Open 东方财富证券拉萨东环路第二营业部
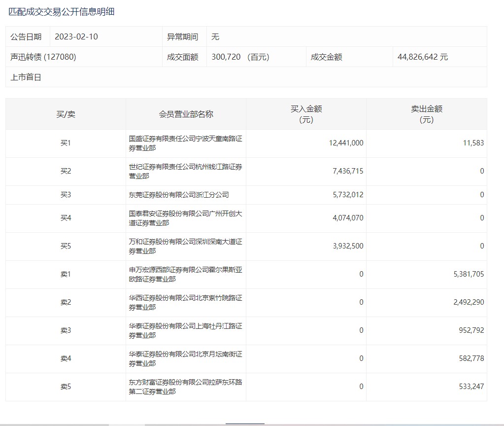Viewport: 504px width, 426px height. click(x=185, y=387)
